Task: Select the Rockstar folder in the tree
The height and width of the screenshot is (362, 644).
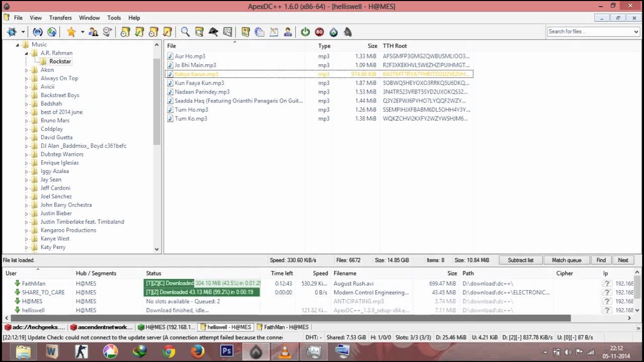Action: pyautogui.click(x=60, y=61)
